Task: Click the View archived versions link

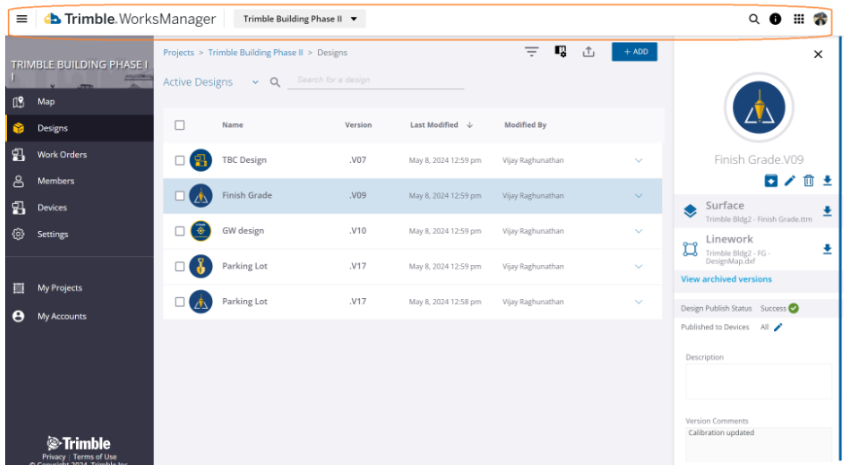Action: (x=726, y=279)
